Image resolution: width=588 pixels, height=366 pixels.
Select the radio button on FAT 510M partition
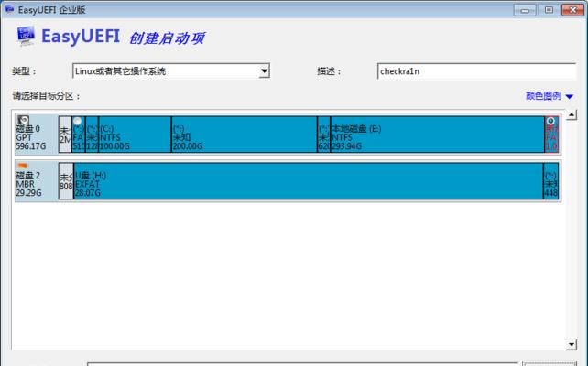pos(78,121)
